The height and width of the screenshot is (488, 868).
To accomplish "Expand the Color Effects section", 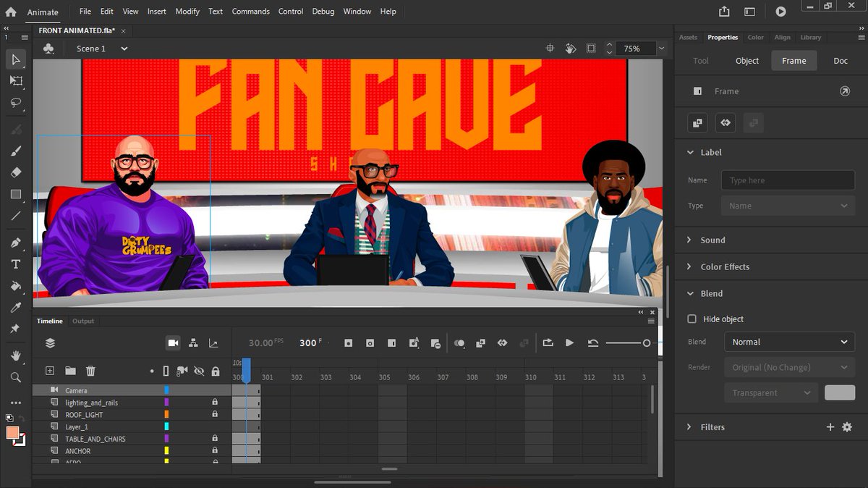I will pos(689,267).
